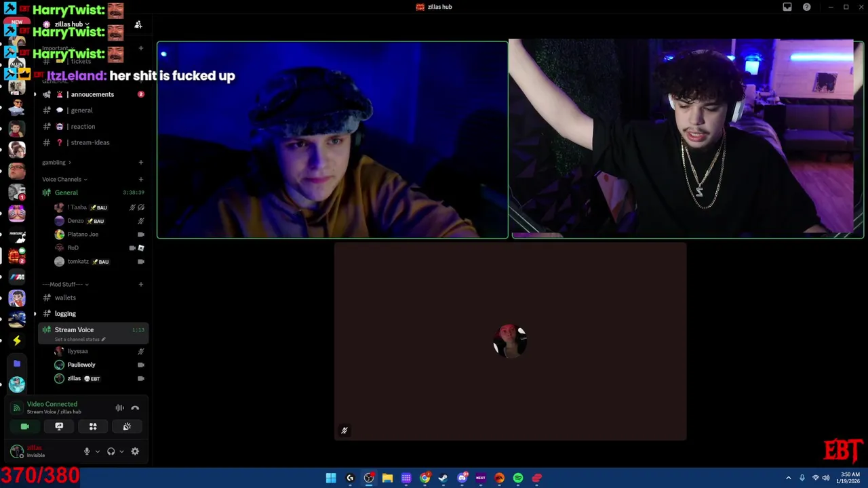Open User Settings gear
868x488 pixels.
click(x=135, y=451)
